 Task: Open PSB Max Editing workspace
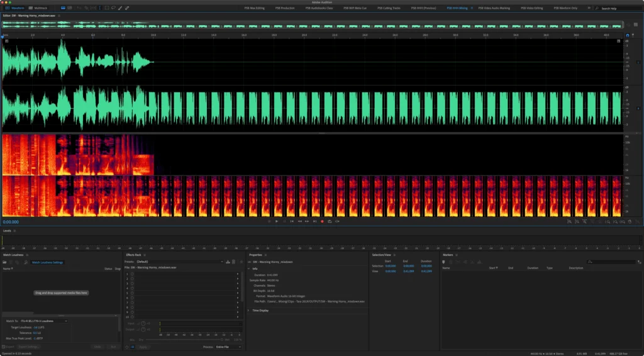[x=254, y=8]
